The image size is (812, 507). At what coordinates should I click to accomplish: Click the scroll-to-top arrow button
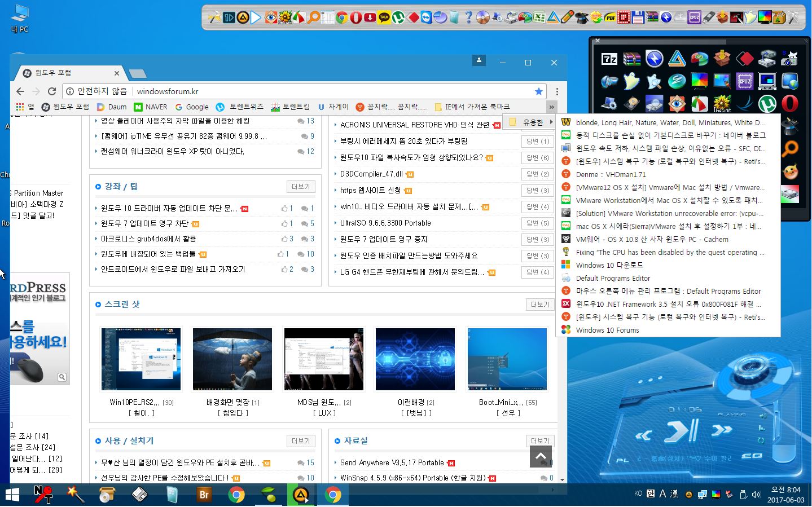click(541, 456)
